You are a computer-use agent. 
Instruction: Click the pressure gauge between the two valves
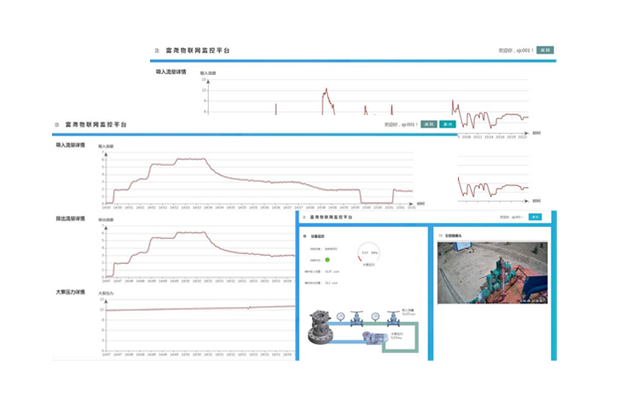pos(375,317)
